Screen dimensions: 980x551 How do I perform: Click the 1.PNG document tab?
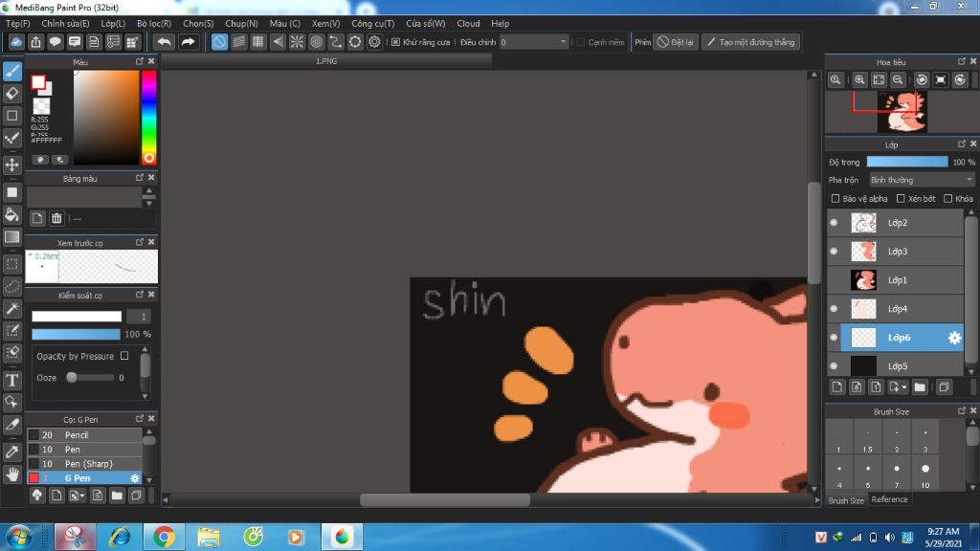click(x=326, y=61)
